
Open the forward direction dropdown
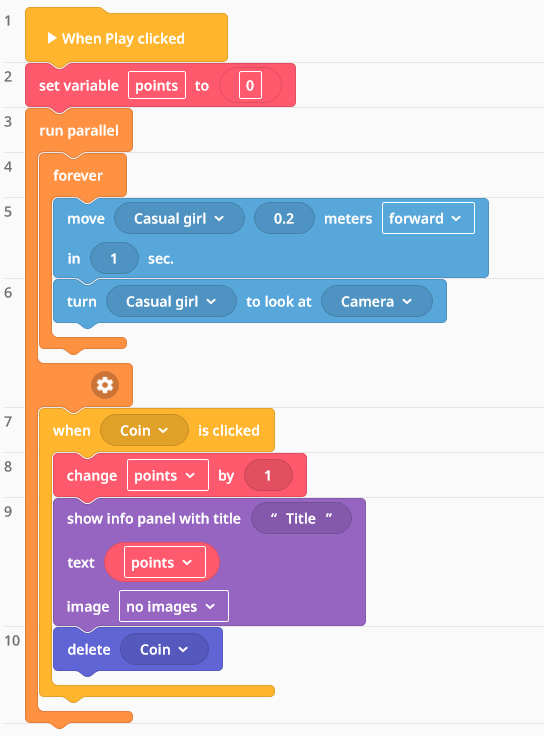click(x=428, y=218)
